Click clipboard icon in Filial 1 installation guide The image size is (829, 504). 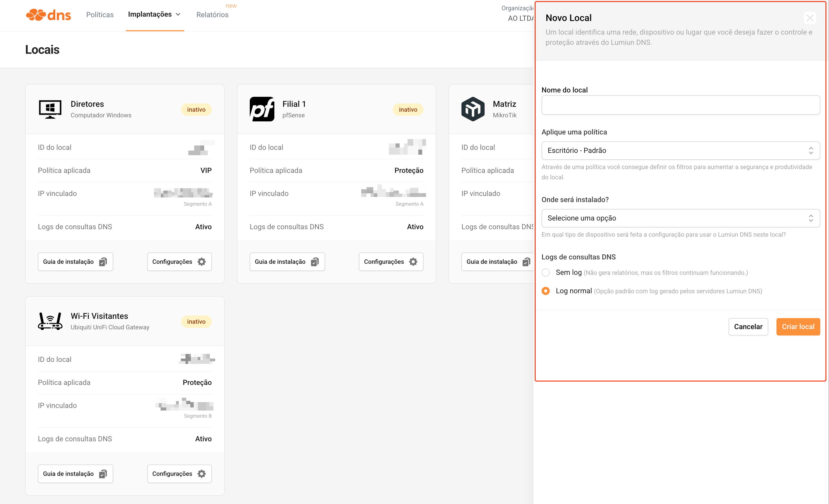[315, 262]
